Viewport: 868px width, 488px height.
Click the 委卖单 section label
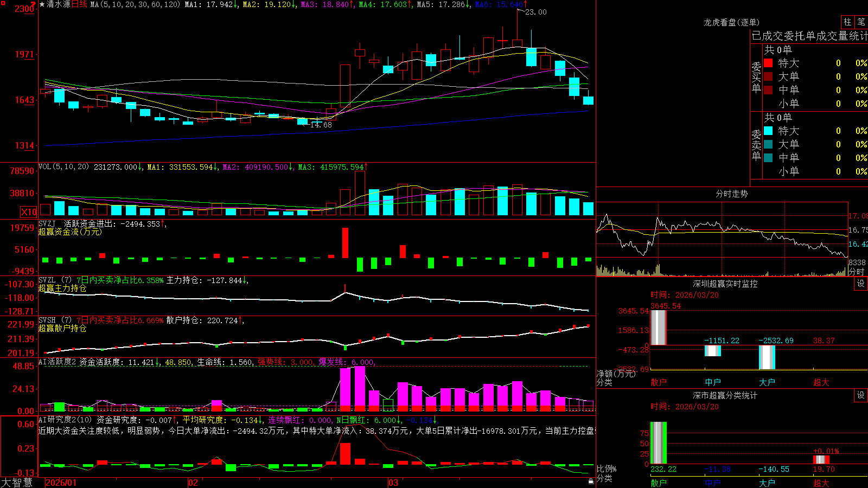(756, 145)
